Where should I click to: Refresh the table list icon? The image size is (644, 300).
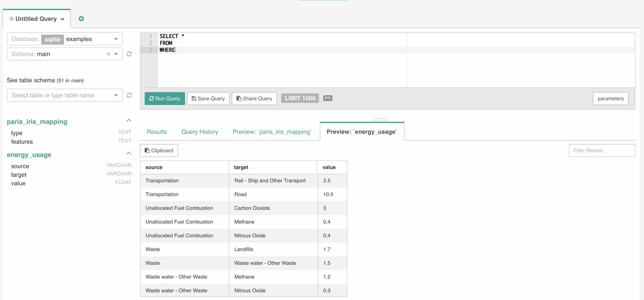(x=129, y=95)
